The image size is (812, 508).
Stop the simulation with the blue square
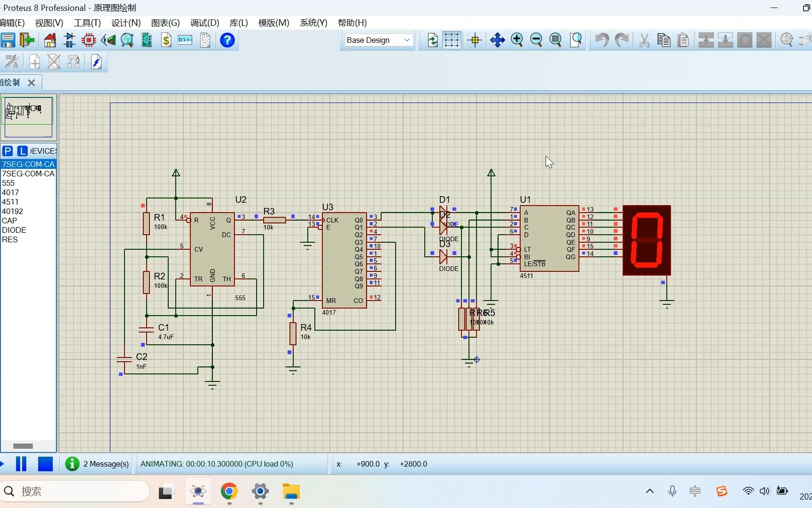pos(46,464)
